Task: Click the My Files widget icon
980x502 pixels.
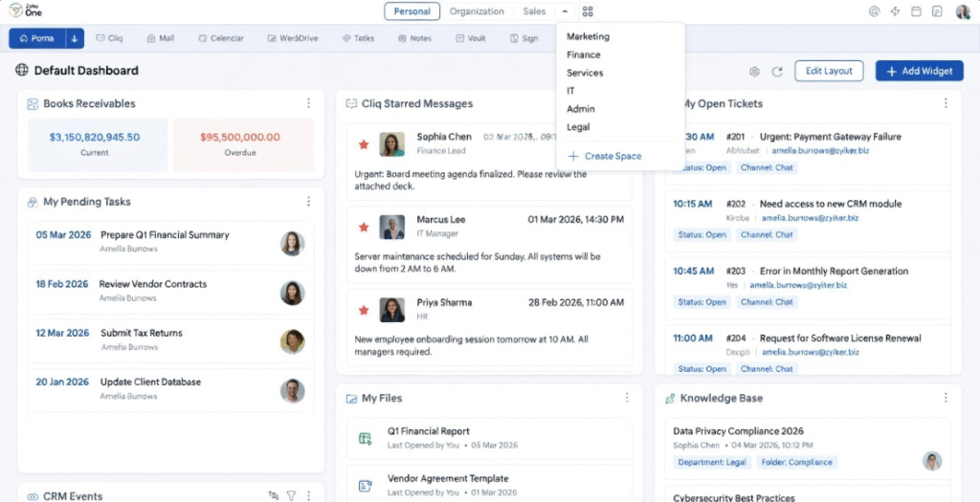Action: [x=351, y=398]
